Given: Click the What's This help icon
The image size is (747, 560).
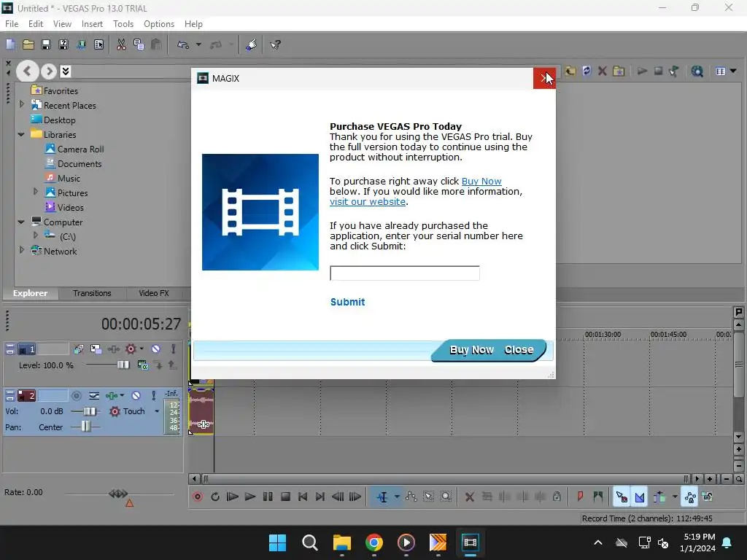Looking at the screenshot, I should click(x=275, y=44).
